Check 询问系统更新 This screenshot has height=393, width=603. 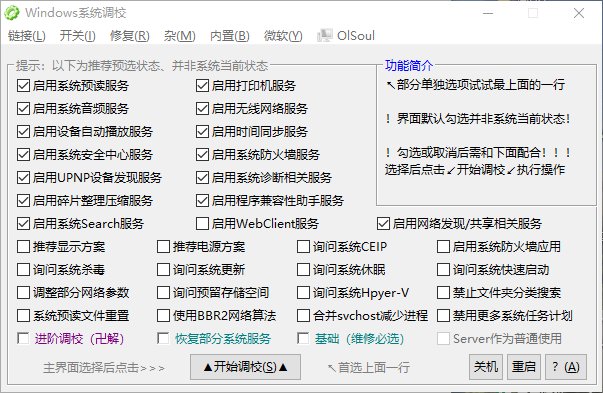coord(163,270)
